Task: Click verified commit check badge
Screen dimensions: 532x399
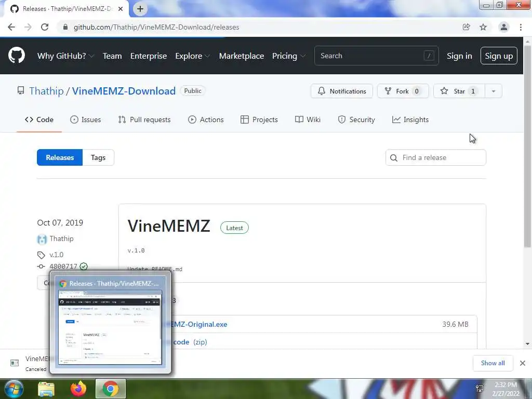Action: pyautogui.click(x=84, y=267)
